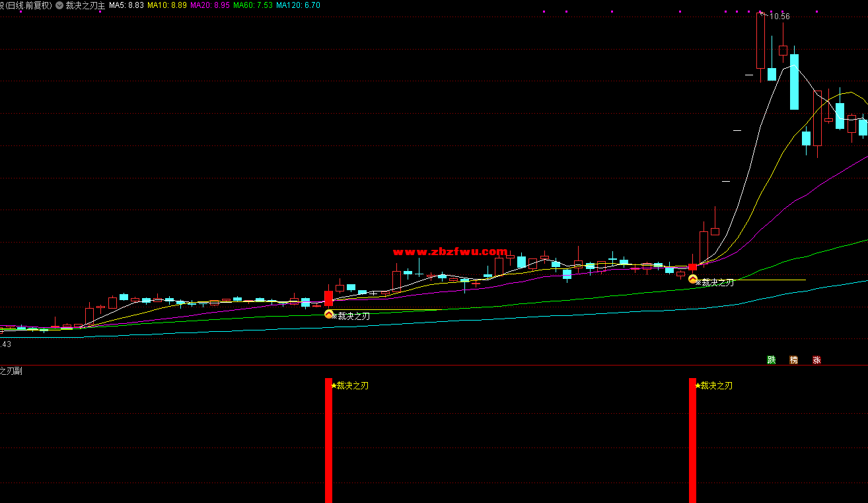Click the 日线 前复权 period label
Screen dimensions: 868x503
[x=28, y=5]
